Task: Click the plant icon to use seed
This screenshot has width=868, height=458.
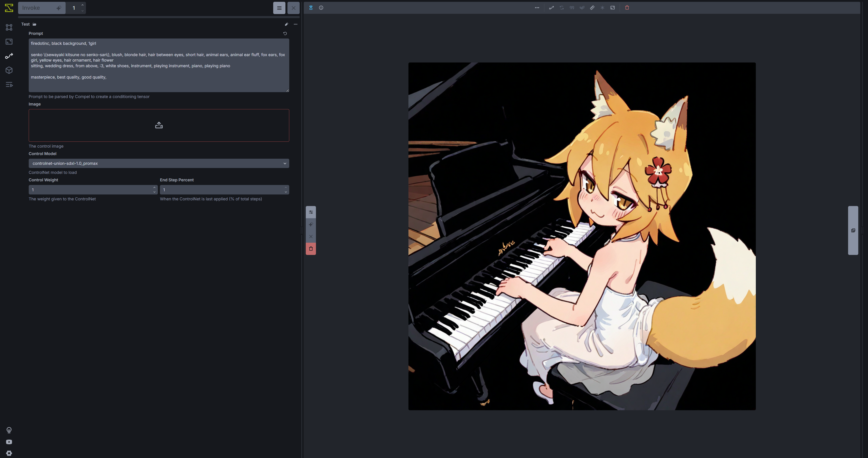Action: pyautogui.click(x=582, y=8)
